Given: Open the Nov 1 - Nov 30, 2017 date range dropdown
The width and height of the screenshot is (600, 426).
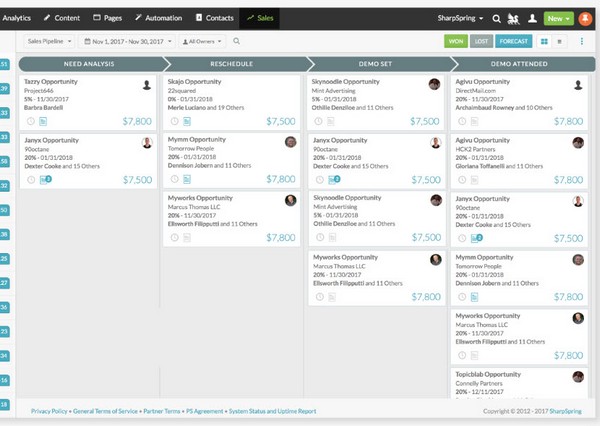Looking at the screenshot, I should coord(128,41).
